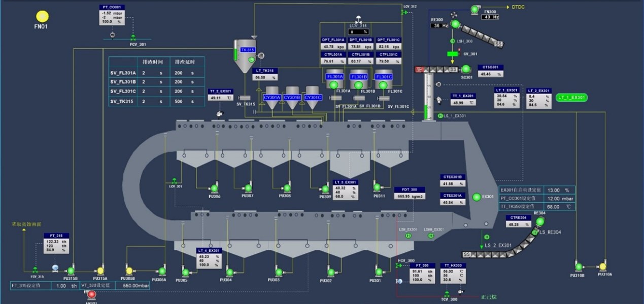Edit SV_TK315 drain delay value 500

(x=179, y=101)
